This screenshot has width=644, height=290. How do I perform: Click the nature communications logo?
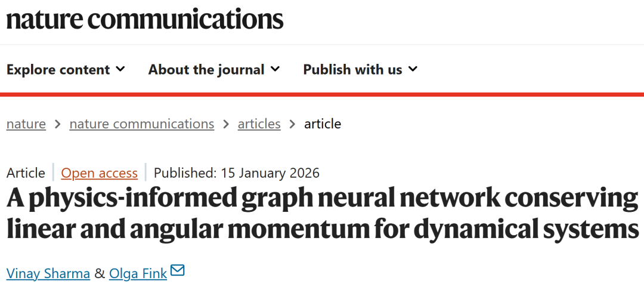(x=144, y=19)
